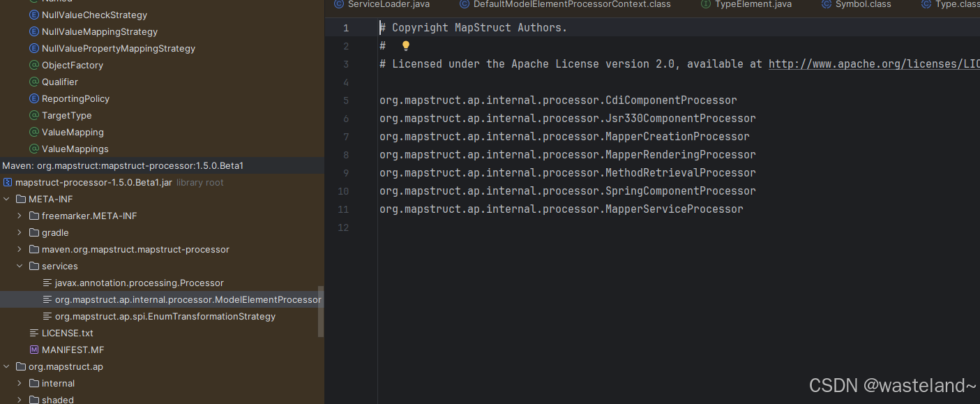Click the yellow lightbulb intention icon

tap(406, 46)
